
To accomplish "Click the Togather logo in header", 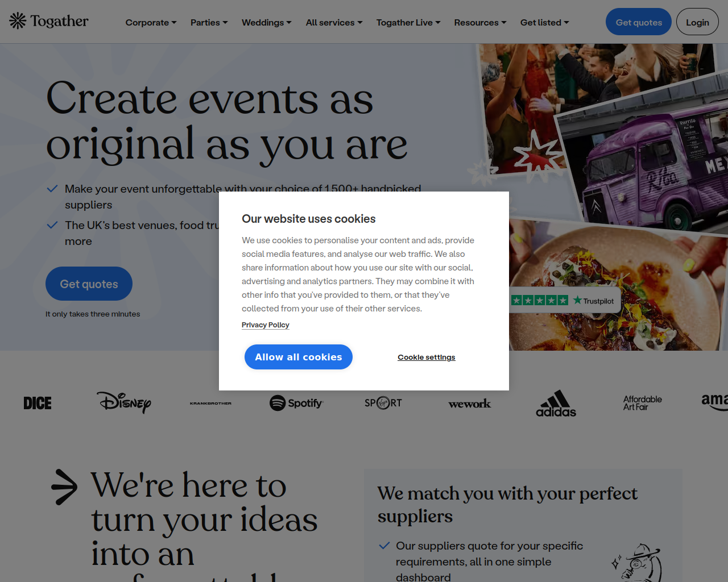I will point(49,21).
